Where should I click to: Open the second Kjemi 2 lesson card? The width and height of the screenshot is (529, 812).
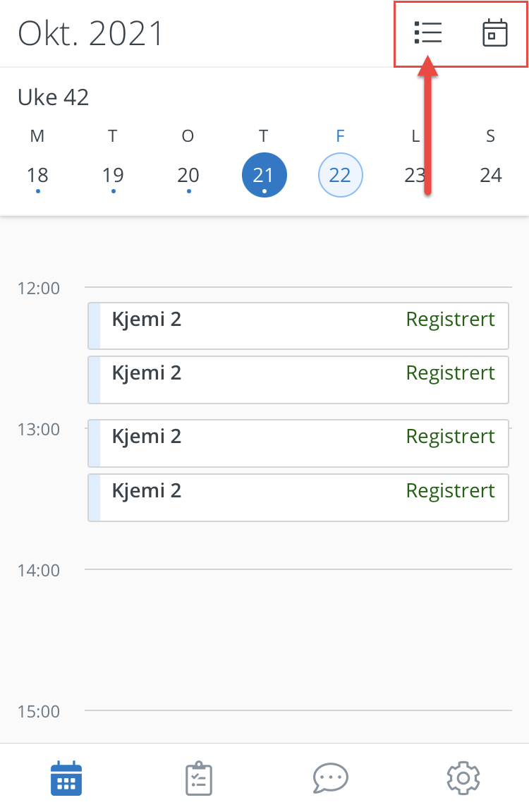point(298,380)
